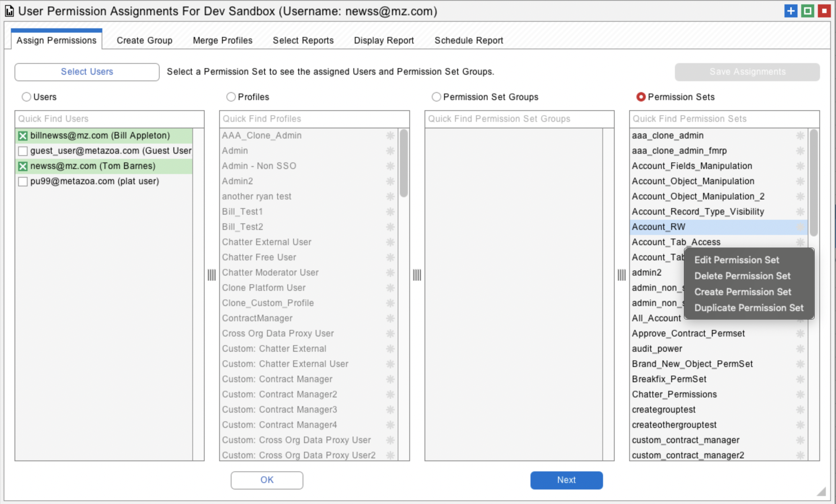The width and height of the screenshot is (836, 504).
Task: Open the Create Group tab
Action: tap(144, 40)
